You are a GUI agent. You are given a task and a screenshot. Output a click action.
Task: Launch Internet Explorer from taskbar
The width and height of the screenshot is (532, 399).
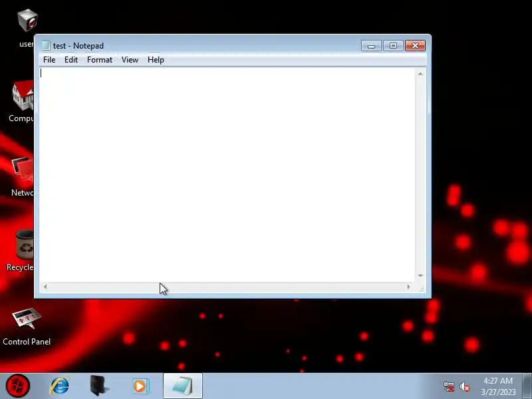60,386
